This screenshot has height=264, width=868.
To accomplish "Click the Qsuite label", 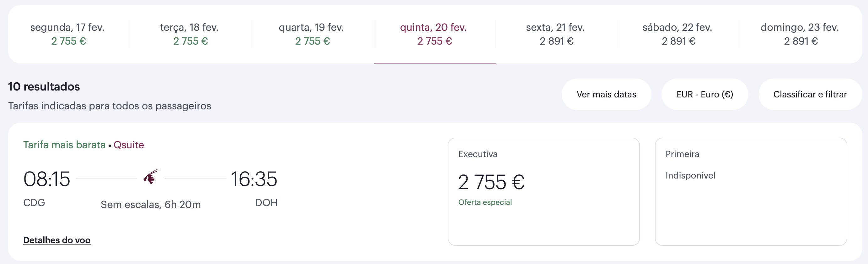I will coord(129,145).
